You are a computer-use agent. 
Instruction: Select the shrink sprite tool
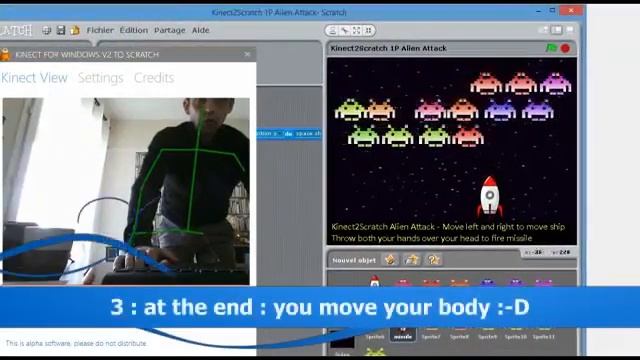[368, 31]
